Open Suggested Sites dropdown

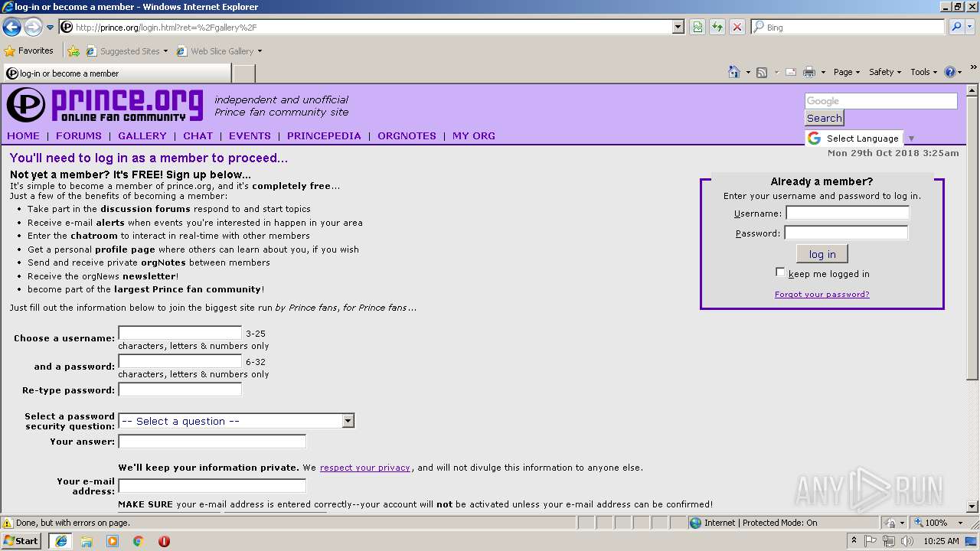pos(126,51)
